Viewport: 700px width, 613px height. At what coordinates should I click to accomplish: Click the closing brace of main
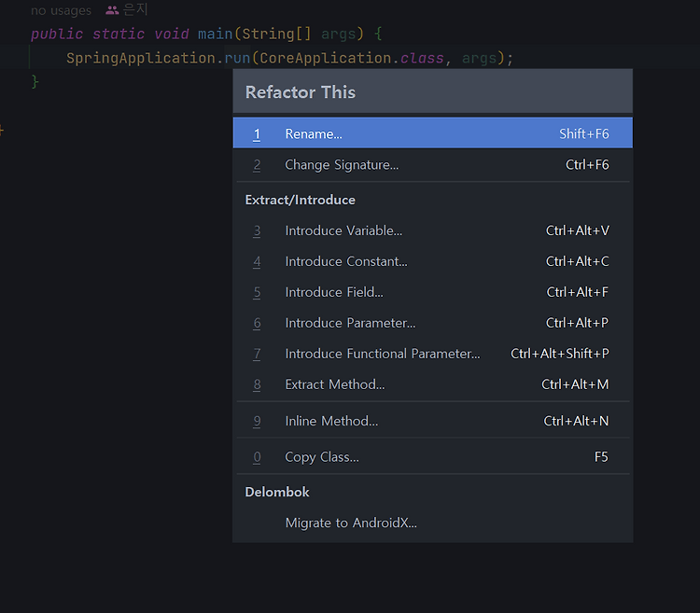[x=35, y=82]
